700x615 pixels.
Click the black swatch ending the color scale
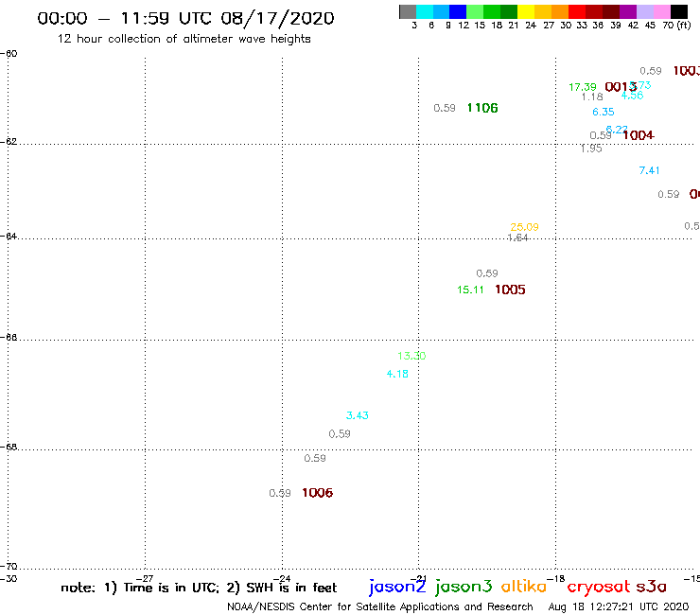tap(678, 11)
